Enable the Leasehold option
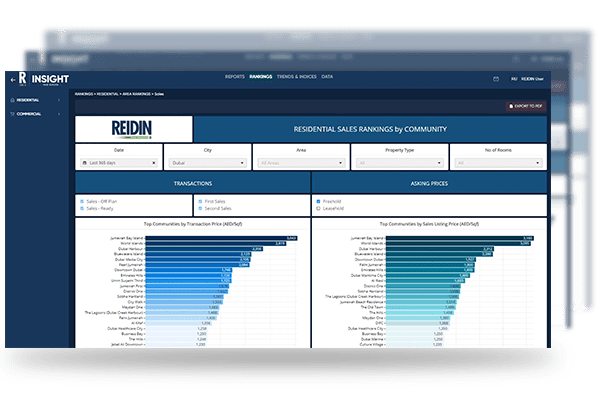The image size is (615, 418). click(318, 208)
